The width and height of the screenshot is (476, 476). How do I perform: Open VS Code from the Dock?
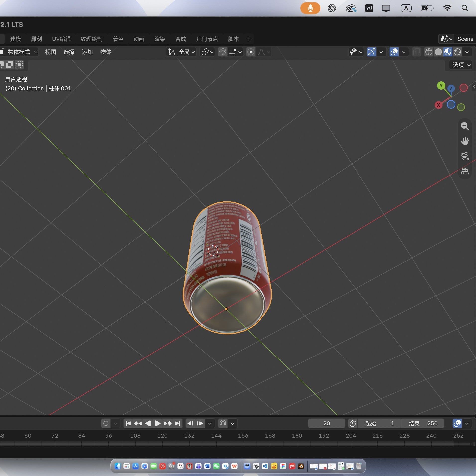point(265,466)
